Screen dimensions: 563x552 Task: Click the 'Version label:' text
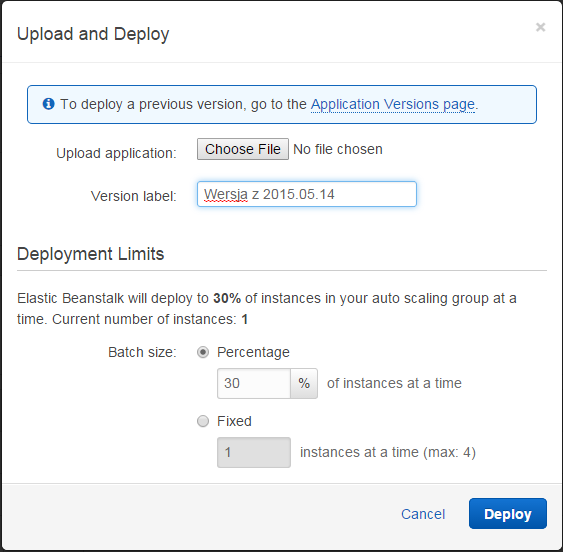click(x=134, y=196)
